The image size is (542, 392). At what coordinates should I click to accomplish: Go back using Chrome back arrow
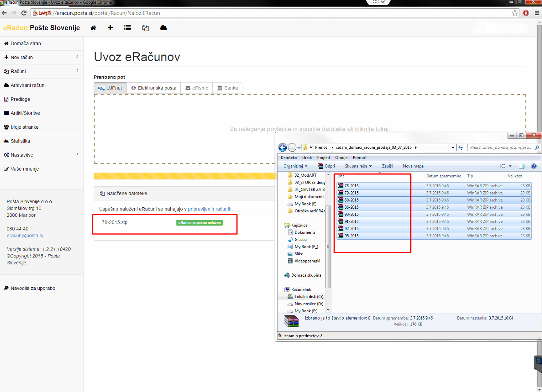click(4, 13)
